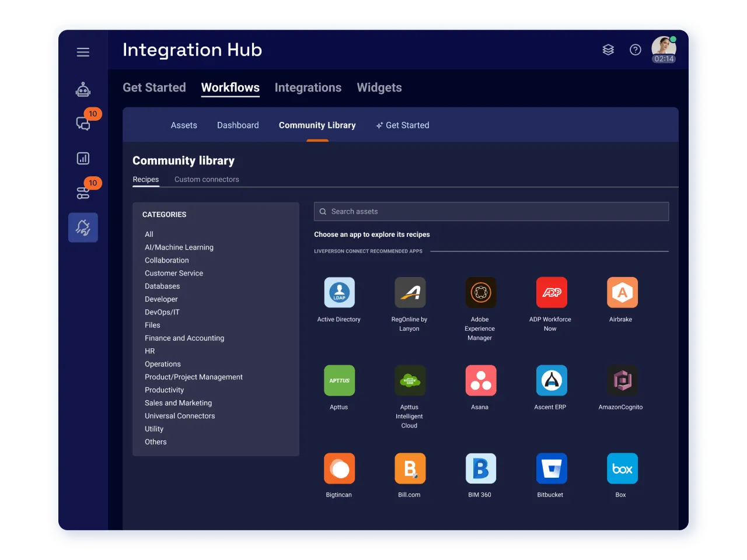Image resolution: width=747 pixels, height=560 pixels.
Task: Click the Search assets field
Action: point(491,211)
